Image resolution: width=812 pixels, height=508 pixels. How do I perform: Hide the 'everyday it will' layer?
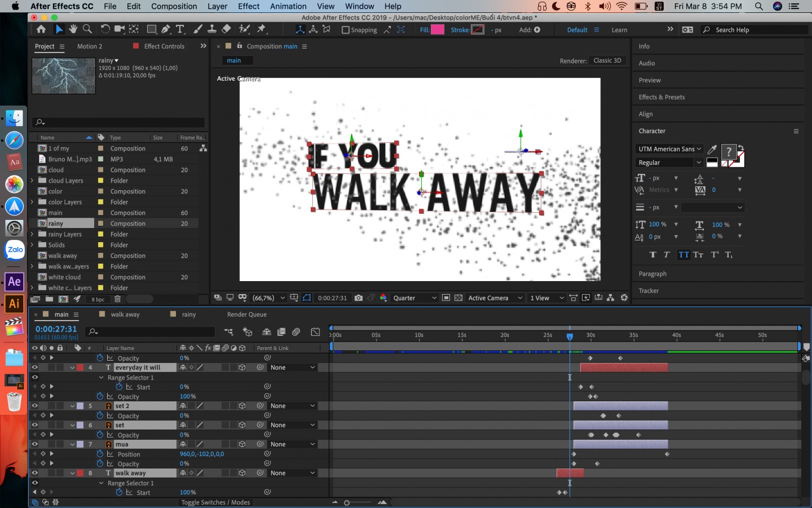(35, 367)
